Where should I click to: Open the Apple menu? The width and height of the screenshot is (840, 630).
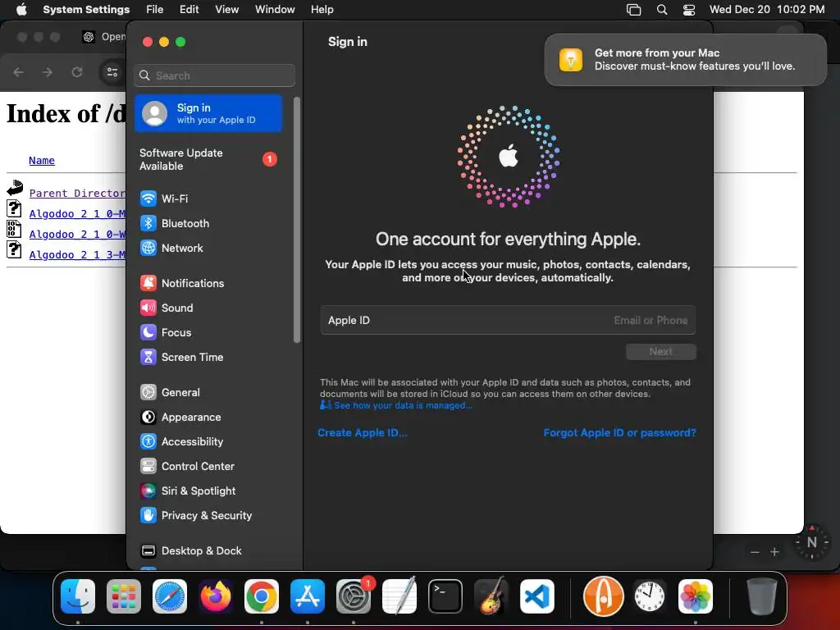(21, 10)
